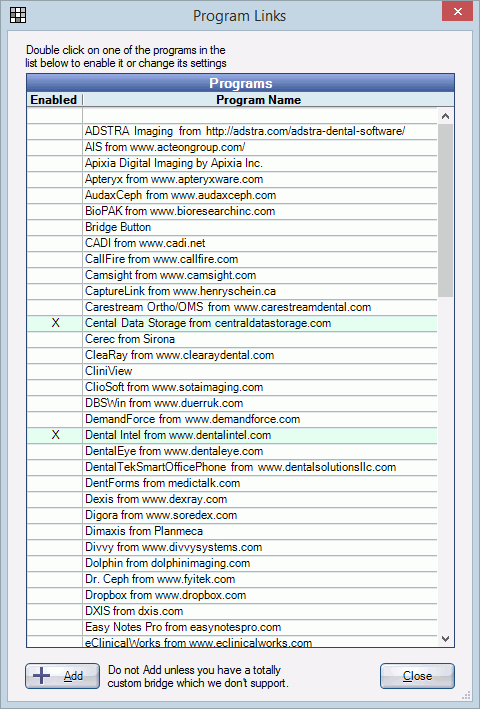
Task: Select DXIS from dxis.com row
Action: (232, 611)
